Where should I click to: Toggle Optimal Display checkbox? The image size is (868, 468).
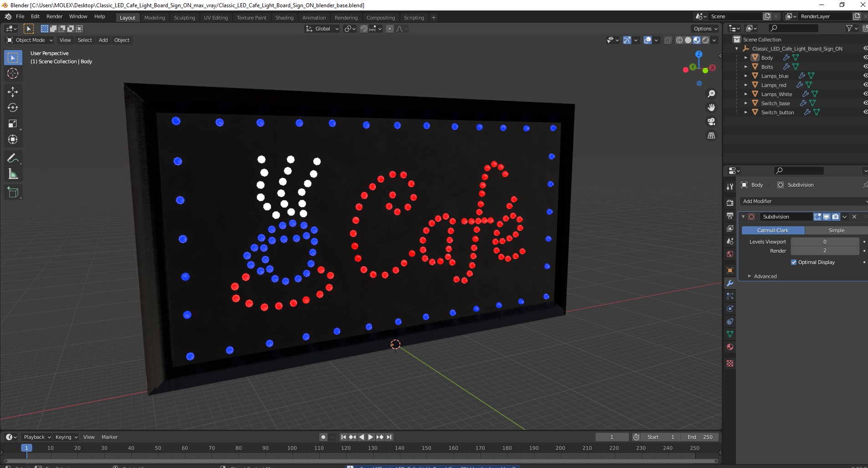(x=794, y=262)
